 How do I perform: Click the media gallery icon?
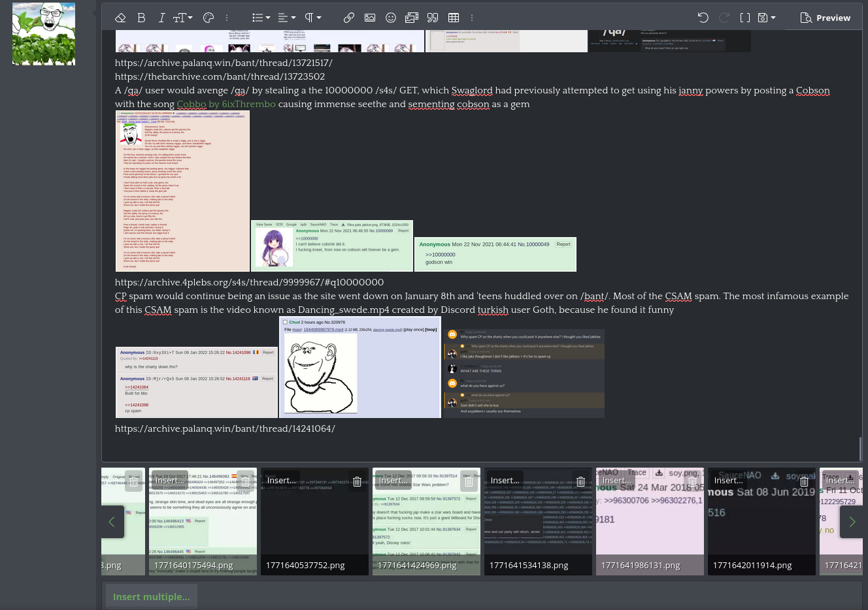[x=412, y=18]
